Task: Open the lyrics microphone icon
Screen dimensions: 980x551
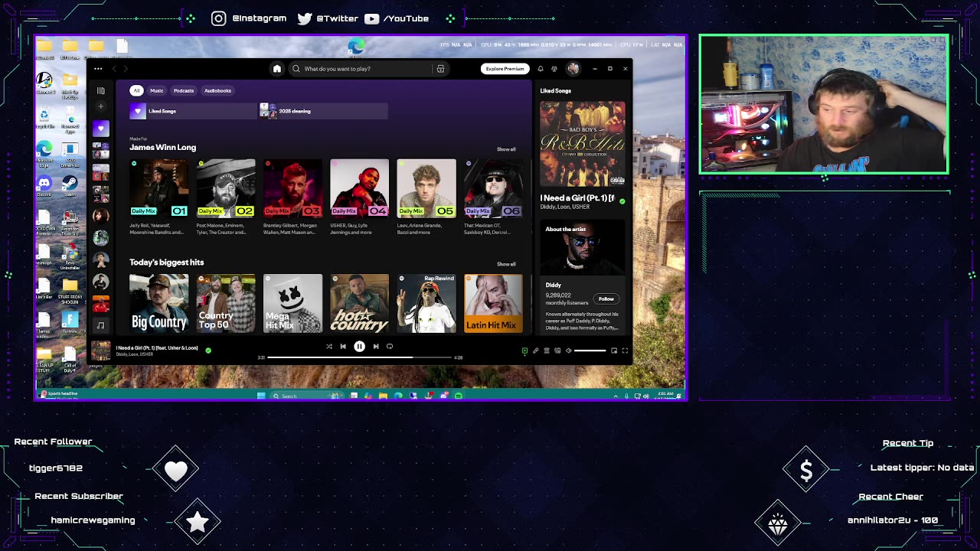Action: [536, 350]
